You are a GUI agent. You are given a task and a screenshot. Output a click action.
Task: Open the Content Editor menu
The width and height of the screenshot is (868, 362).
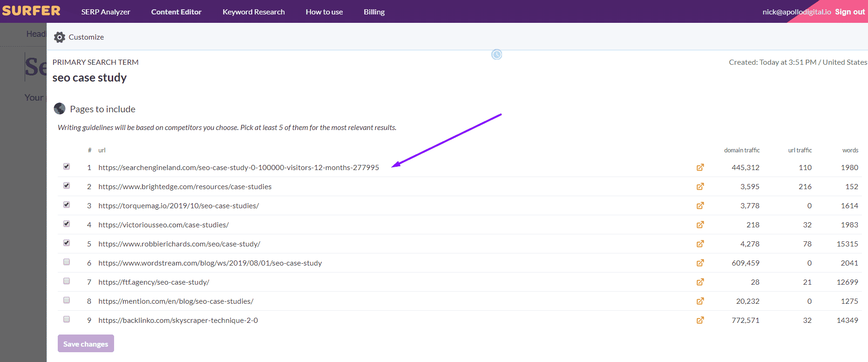[x=176, y=12]
